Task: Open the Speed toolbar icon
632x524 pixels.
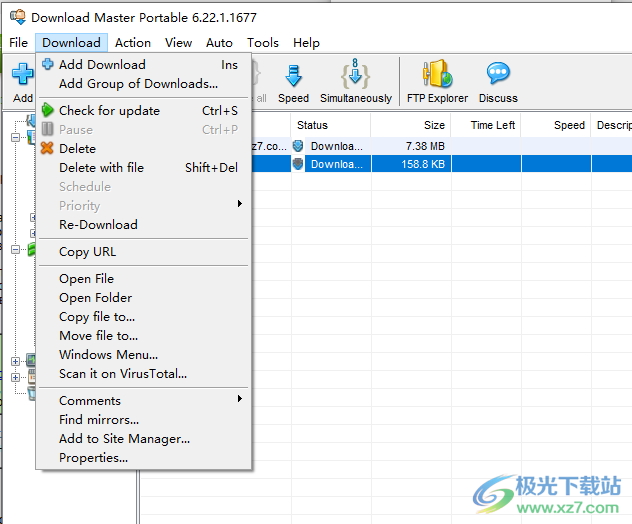Action: [293, 75]
